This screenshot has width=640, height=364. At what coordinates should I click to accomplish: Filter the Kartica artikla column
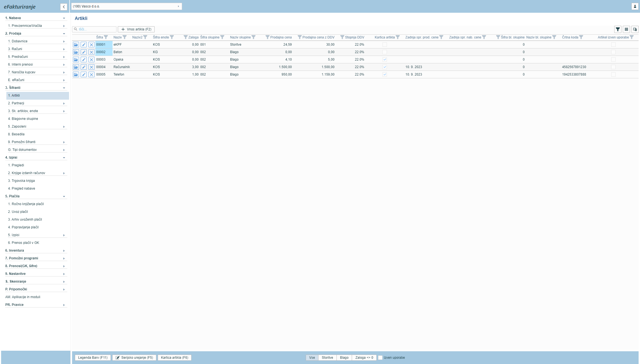pos(398,37)
